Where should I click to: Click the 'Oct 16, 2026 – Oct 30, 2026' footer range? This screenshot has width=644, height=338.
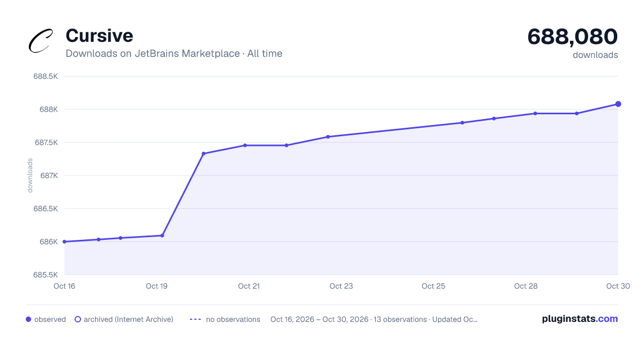319,319
